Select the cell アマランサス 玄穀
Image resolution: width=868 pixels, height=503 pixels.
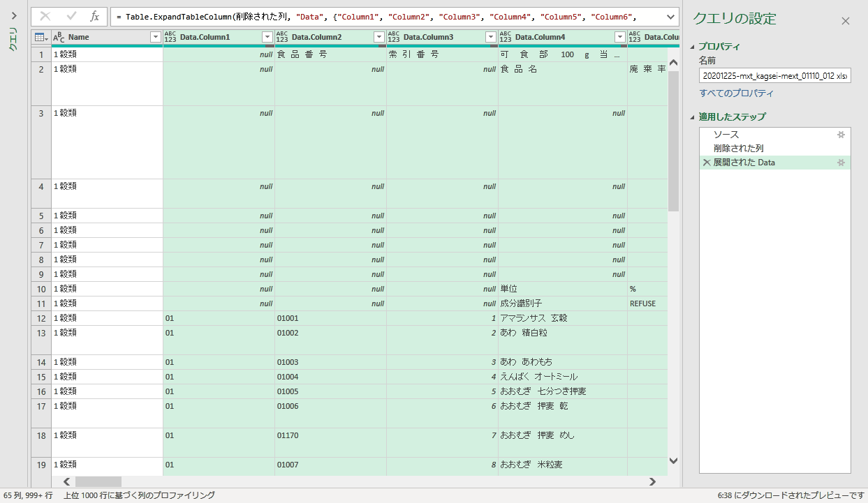pyautogui.click(x=563, y=318)
